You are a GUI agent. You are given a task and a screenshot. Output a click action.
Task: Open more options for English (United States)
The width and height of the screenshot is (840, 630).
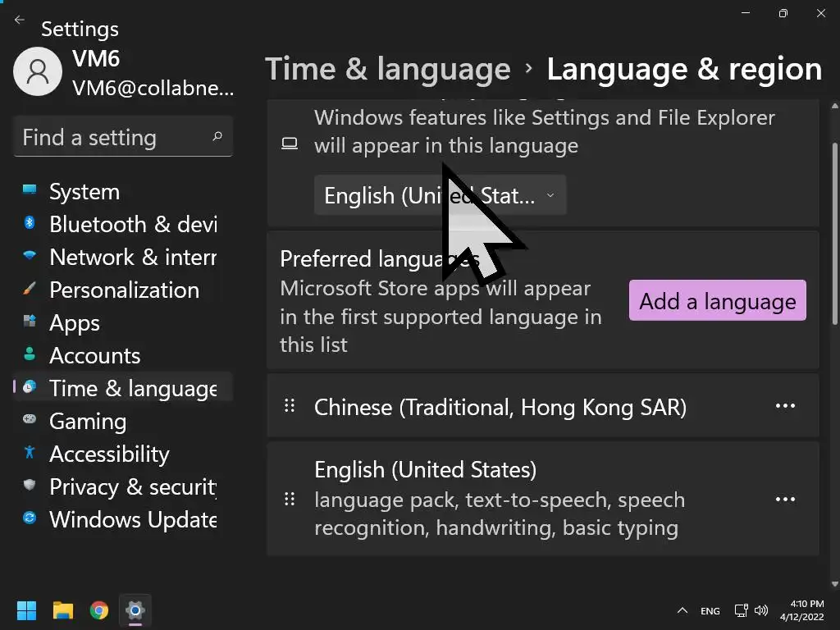pyautogui.click(x=785, y=500)
